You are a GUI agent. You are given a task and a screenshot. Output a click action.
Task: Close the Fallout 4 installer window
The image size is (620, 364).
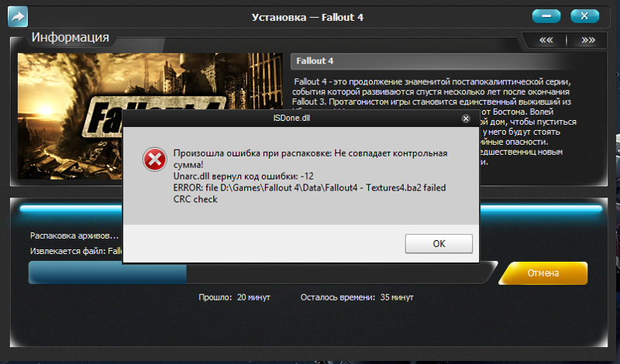pyautogui.click(x=584, y=16)
